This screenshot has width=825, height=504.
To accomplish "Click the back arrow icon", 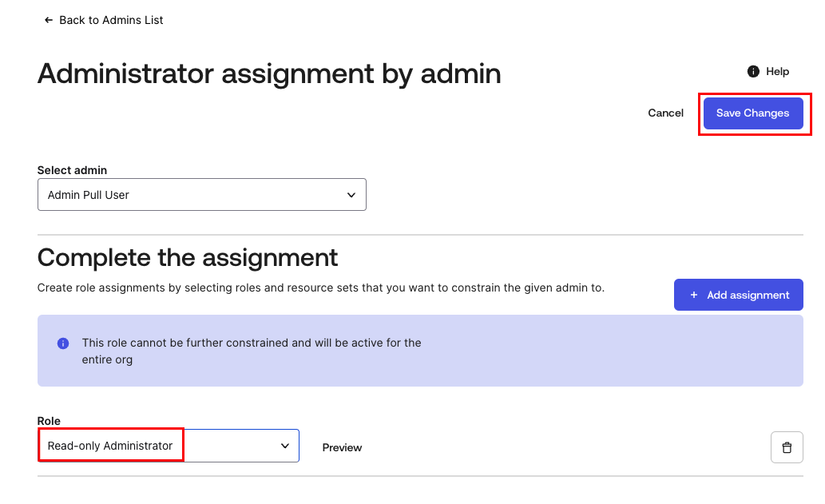I will (x=49, y=20).
